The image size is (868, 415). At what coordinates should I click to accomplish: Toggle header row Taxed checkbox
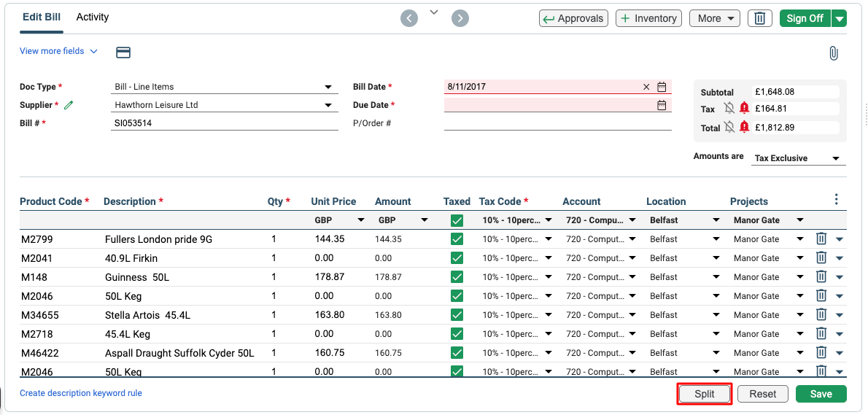[457, 220]
